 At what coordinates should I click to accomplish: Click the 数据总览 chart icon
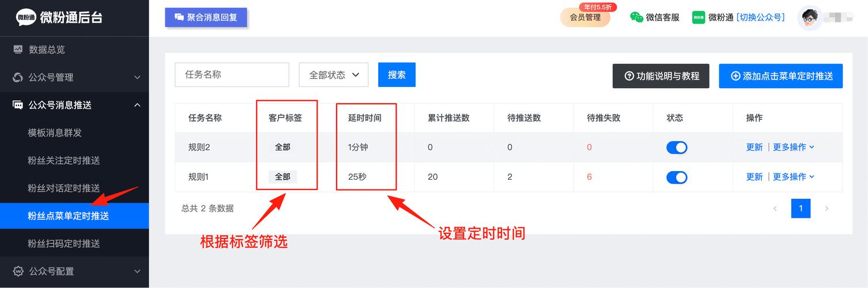pos(18,50)
